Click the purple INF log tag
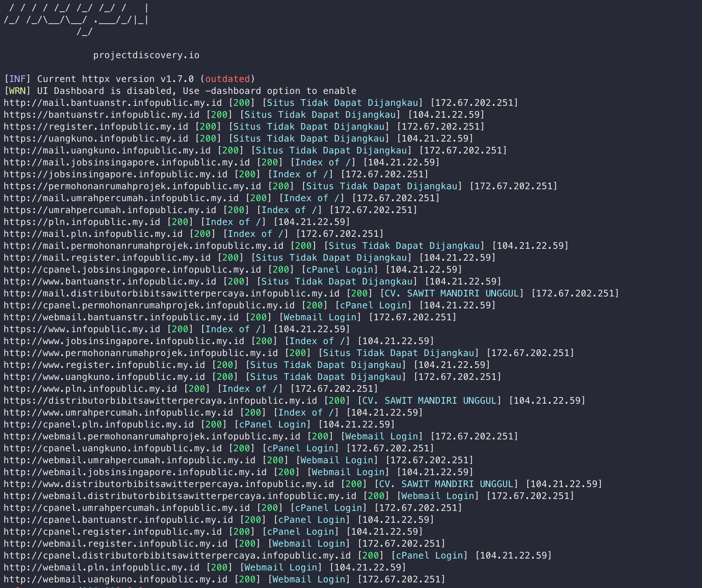The width and height of the screenshot is (702, 588). coord(18,79)
